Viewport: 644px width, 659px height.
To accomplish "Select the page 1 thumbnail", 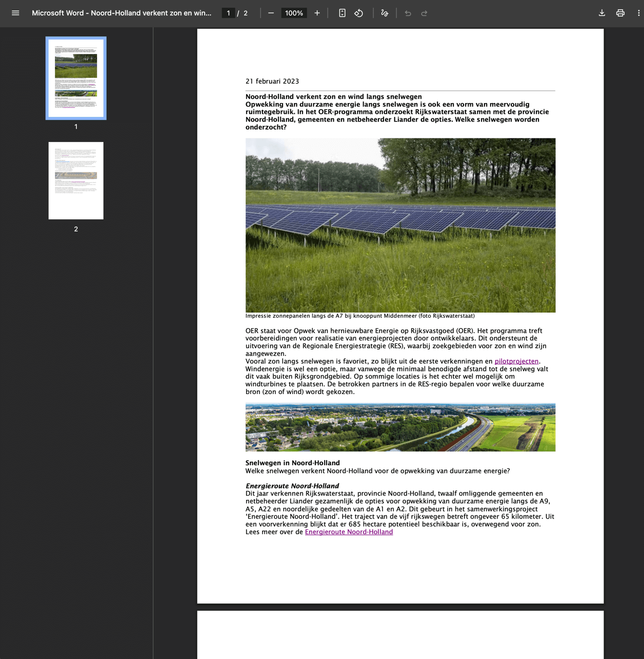I will (76, 78).
